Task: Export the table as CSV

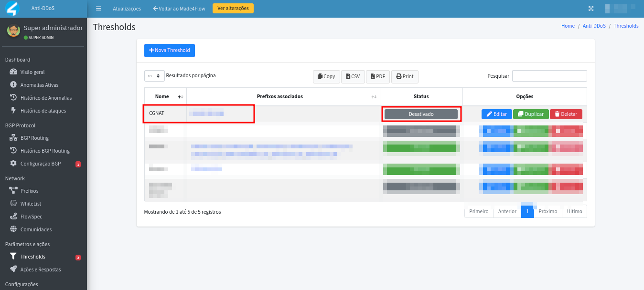Action: pos(353,76)
